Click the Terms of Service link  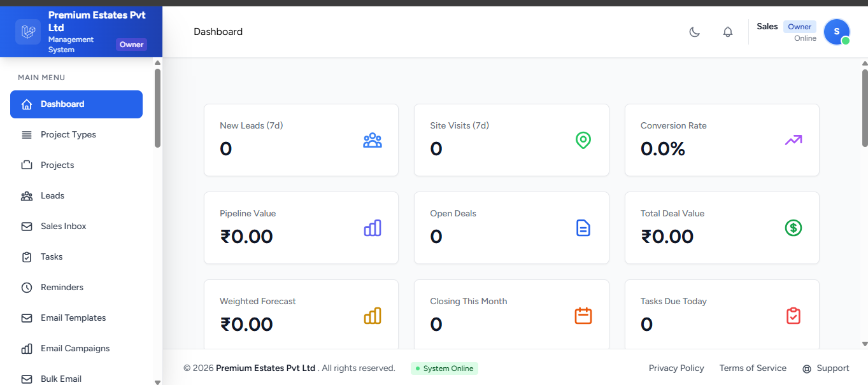coord(753,368)
